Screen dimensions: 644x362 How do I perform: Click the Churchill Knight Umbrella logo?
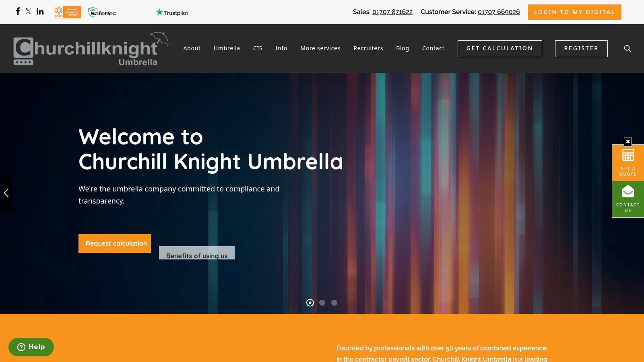(91, 49)
